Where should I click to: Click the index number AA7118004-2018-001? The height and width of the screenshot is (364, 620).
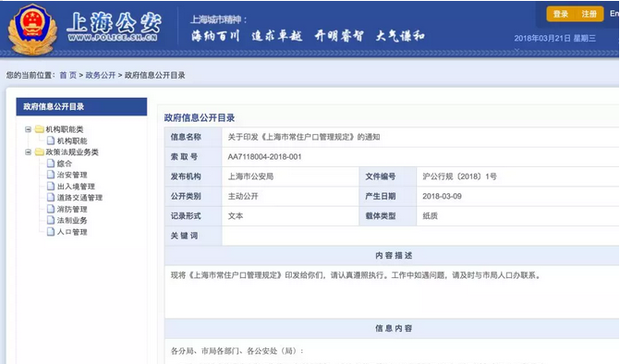point(264,157)
